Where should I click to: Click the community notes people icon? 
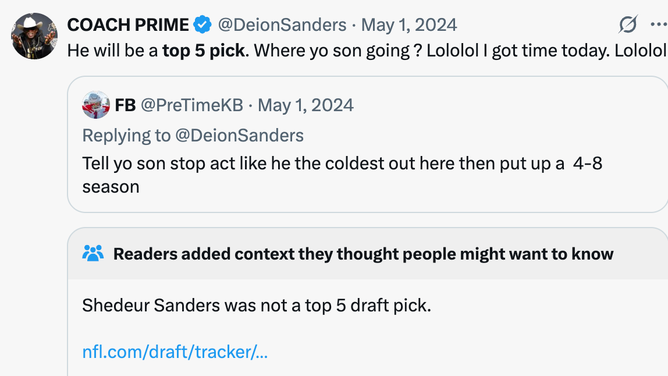click(93, 253)
